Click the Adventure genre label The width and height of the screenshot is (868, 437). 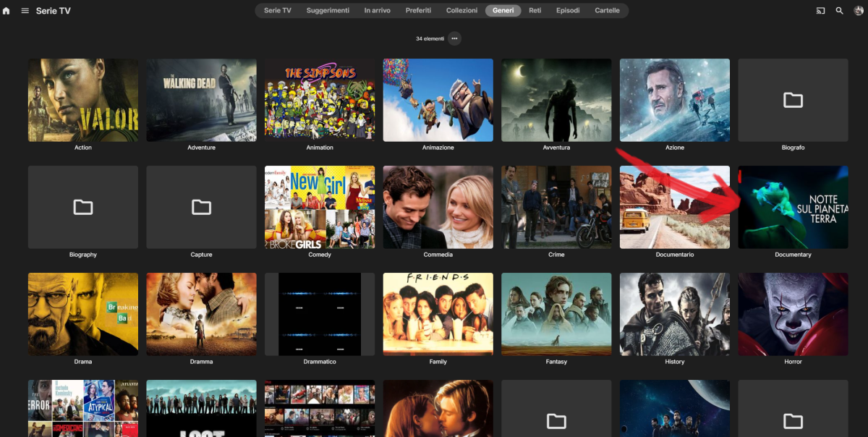(x=201, y=148)
